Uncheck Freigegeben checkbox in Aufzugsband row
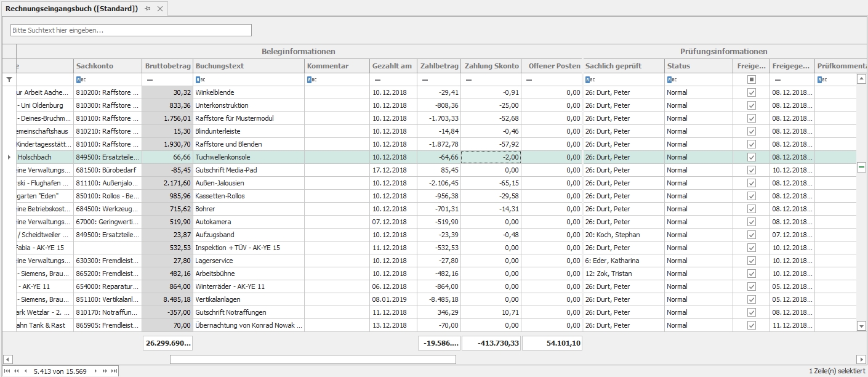868x377 pixels. coord(751,235)
